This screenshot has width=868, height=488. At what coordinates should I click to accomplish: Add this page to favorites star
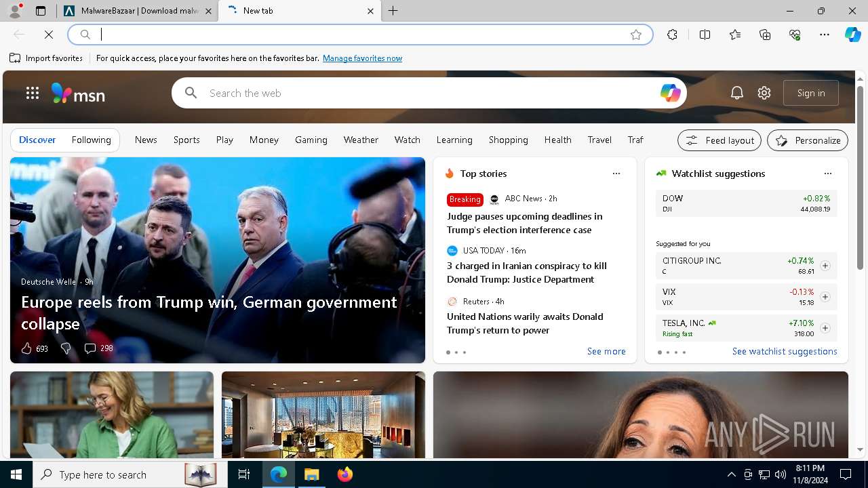[636, 35]
